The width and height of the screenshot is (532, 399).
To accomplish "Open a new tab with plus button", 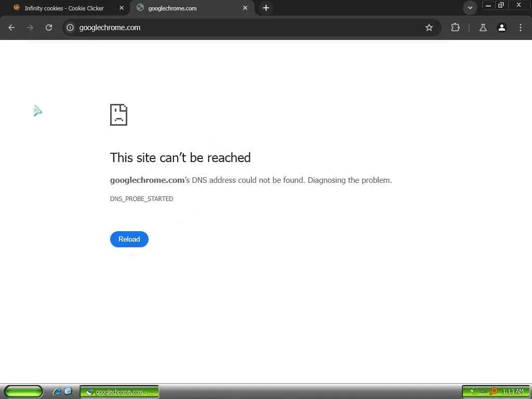I will point(266,8).
